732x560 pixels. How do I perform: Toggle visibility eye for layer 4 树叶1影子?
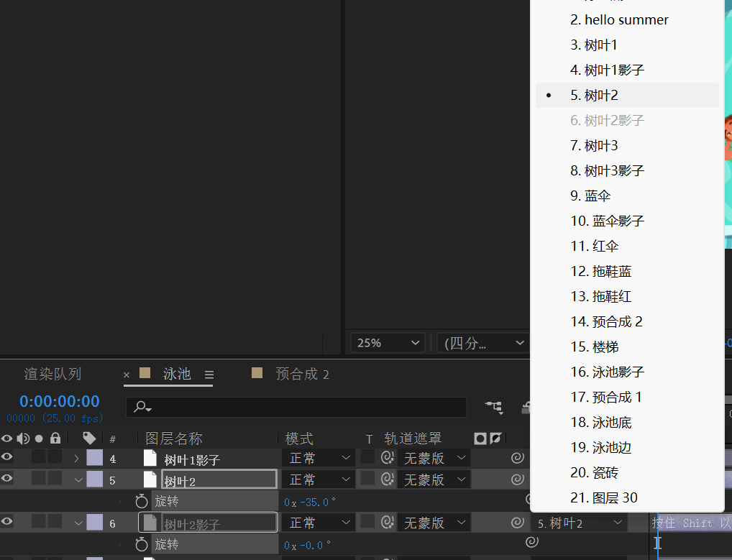(6, 457)
